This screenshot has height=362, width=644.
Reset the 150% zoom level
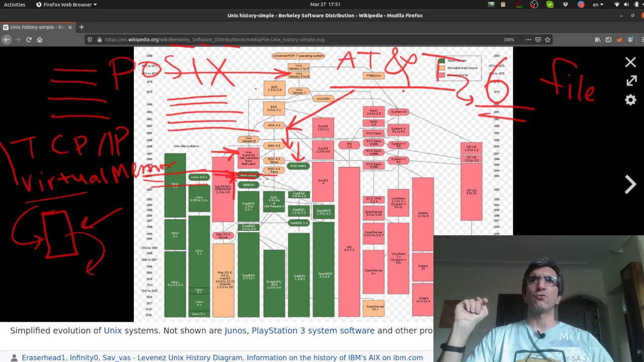pyautogui.click(x=509, y=40)
